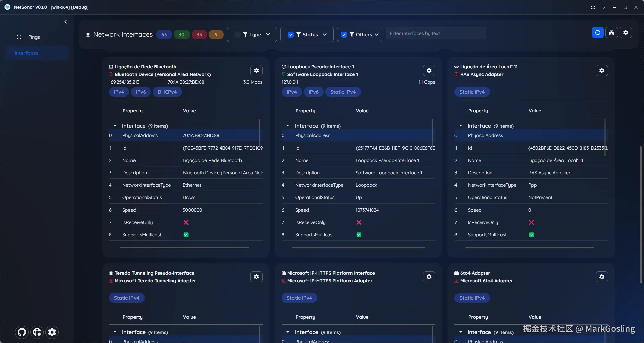
Task: Collapse Interface group in 6to4 Adapter card
Action: (x=461, y=332)
